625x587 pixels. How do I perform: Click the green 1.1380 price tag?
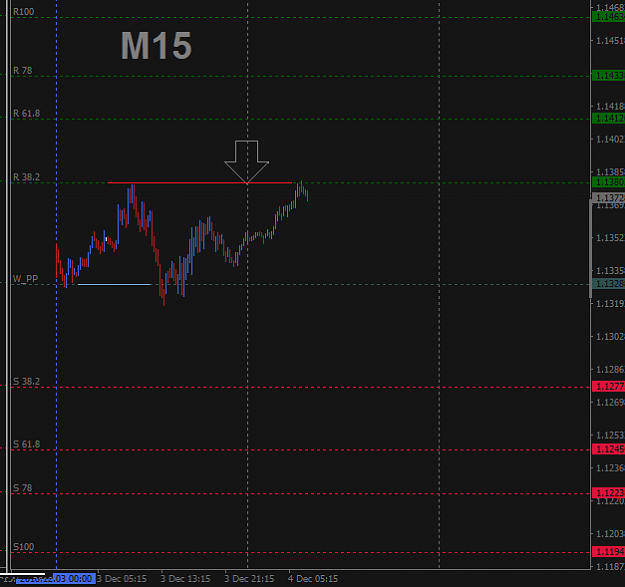tap(609, 182)
